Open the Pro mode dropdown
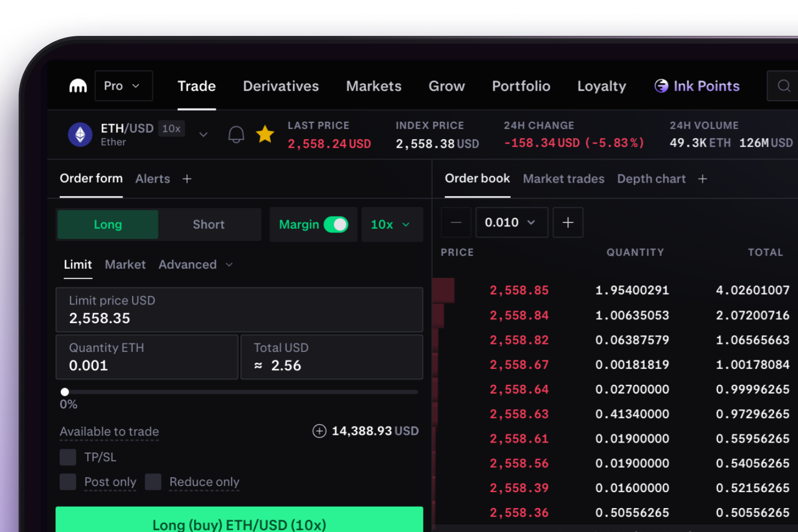 click(124, 86)
